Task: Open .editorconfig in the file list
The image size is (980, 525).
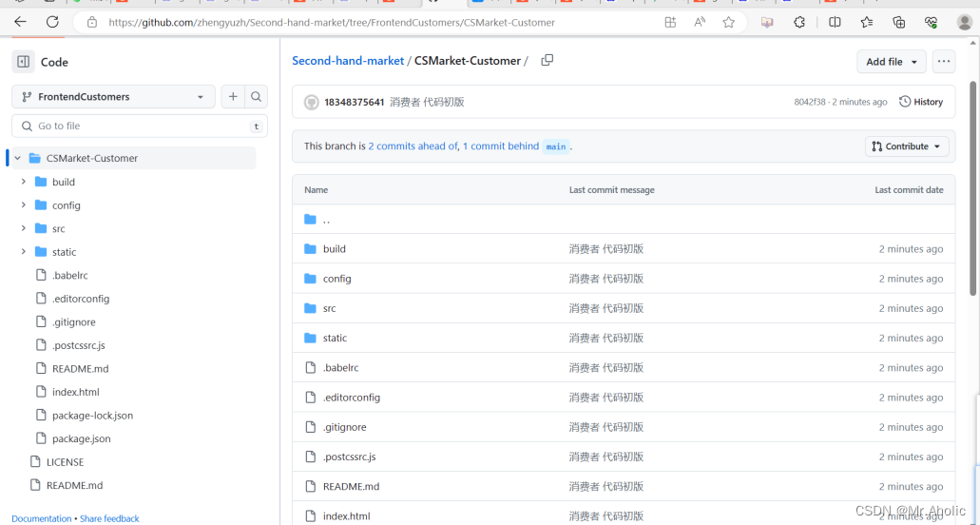Action: (x=352, y=398)
